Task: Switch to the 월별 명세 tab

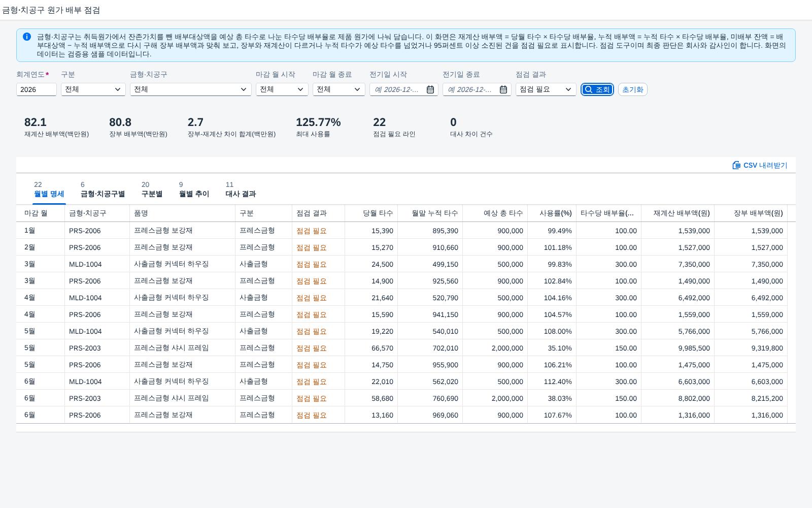Action: click(x=49, y=189)
